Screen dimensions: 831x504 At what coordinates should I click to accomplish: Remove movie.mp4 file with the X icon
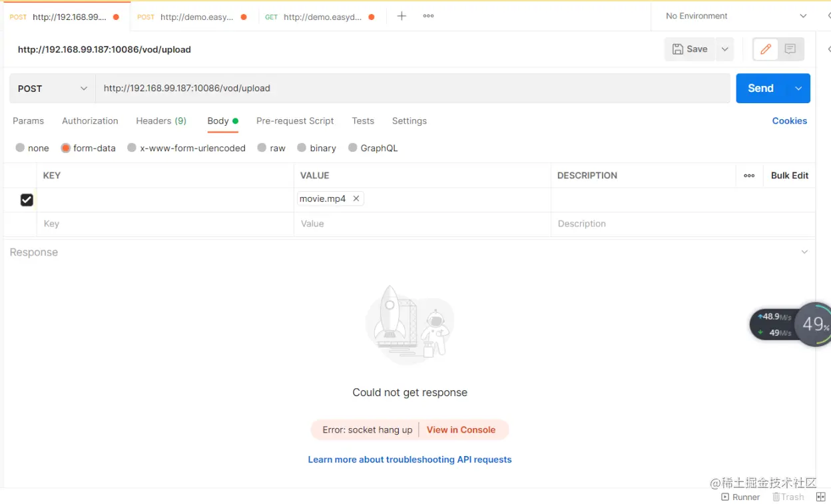click(356, 198)
